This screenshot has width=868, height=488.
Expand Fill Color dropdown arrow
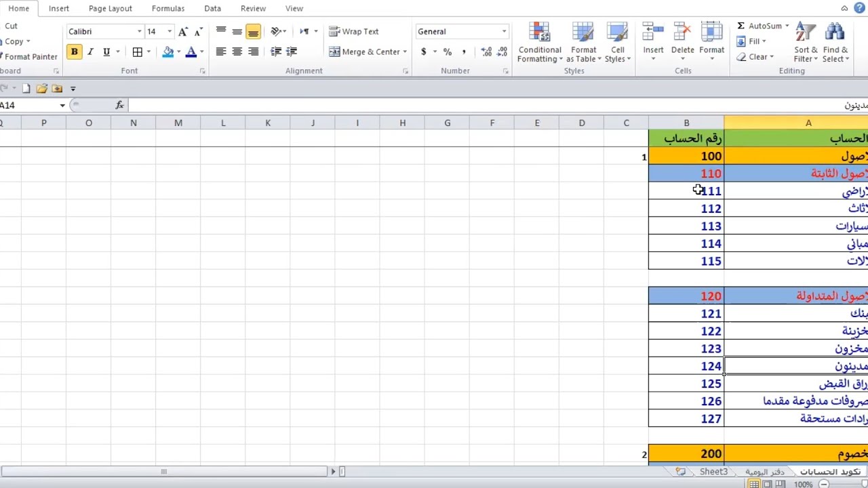tap(178, 52)
